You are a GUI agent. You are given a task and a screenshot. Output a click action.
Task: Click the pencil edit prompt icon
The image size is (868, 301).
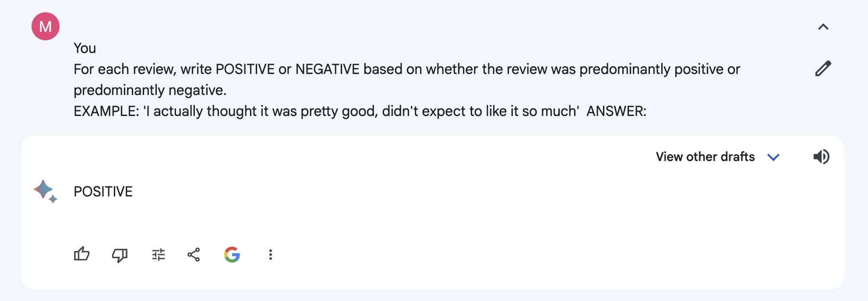pos(823,68)
